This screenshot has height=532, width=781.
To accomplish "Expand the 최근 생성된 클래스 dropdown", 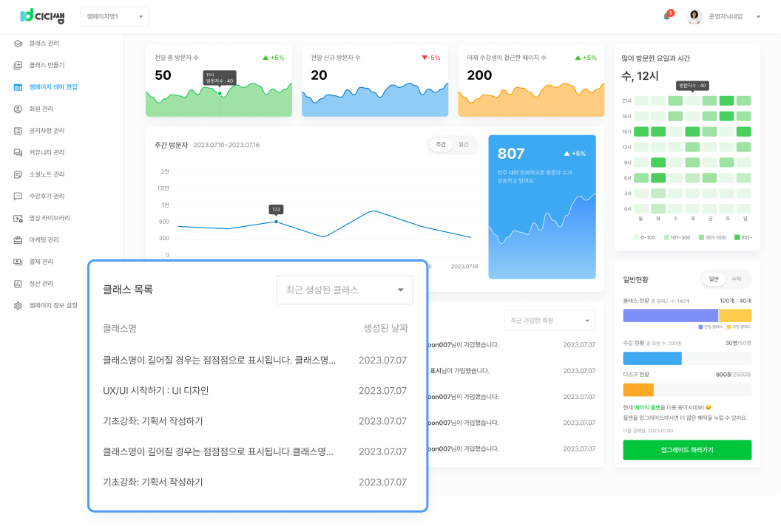I will tap(344, 290).
